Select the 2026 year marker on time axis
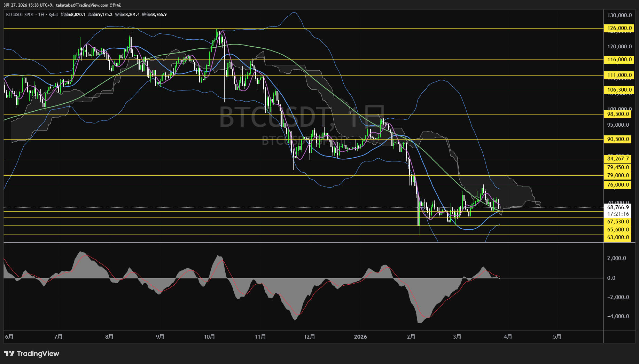This screenshot has height=364, width=639. click(360, 337)
